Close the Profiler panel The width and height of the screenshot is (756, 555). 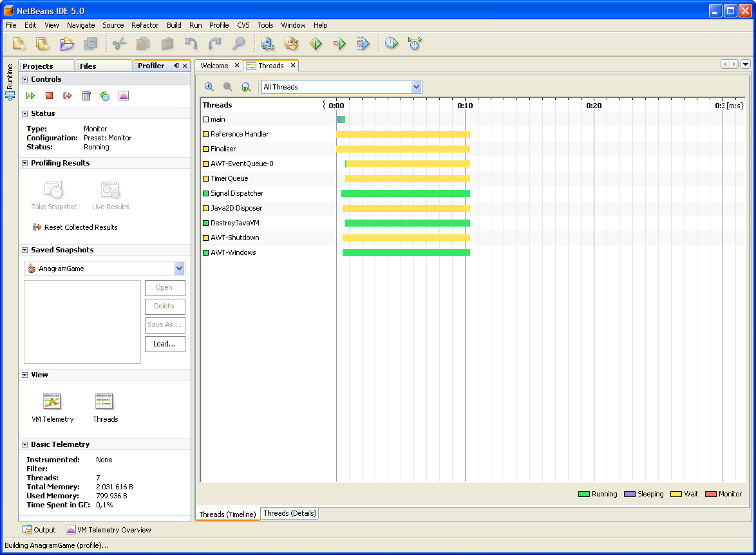coord(185,66)
